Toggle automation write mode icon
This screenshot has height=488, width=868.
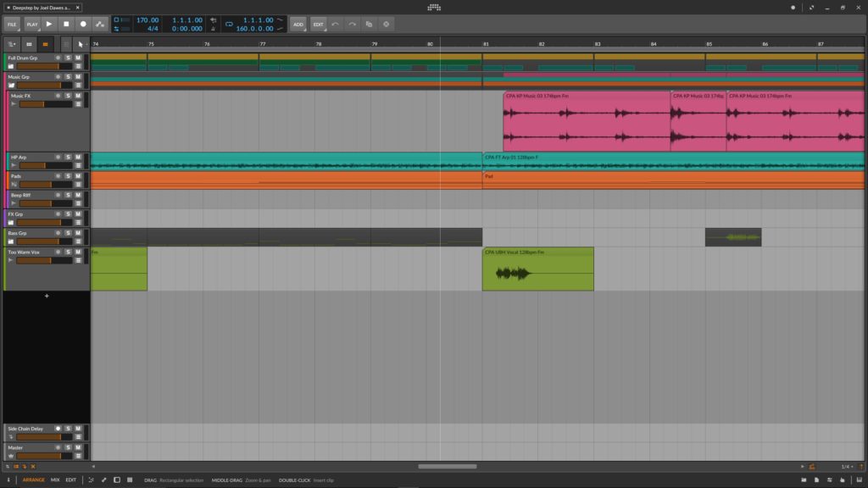pos(100,25)
